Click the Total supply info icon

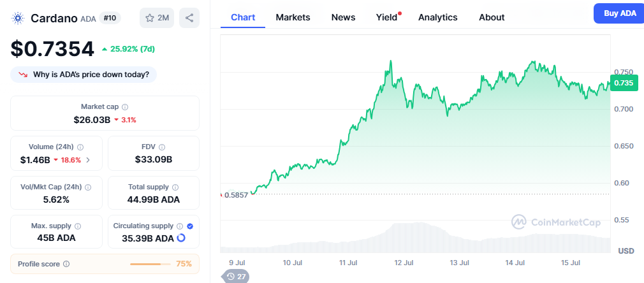click(175, 187)
